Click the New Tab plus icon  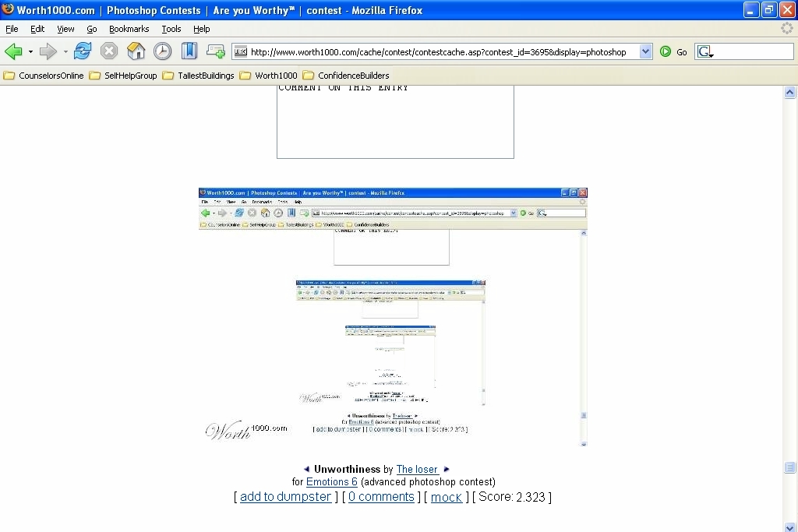click(215, 51)
